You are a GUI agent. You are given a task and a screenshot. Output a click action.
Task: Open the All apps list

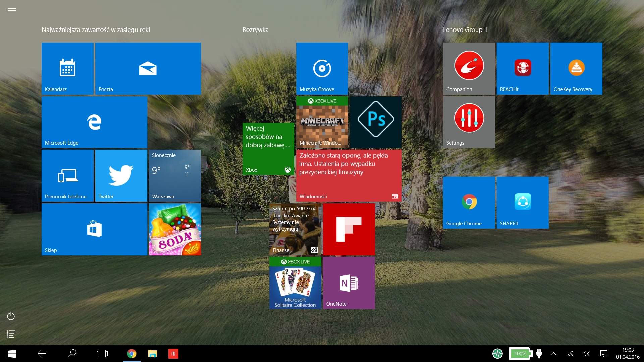pyautogui.click(x=11, y=334)
